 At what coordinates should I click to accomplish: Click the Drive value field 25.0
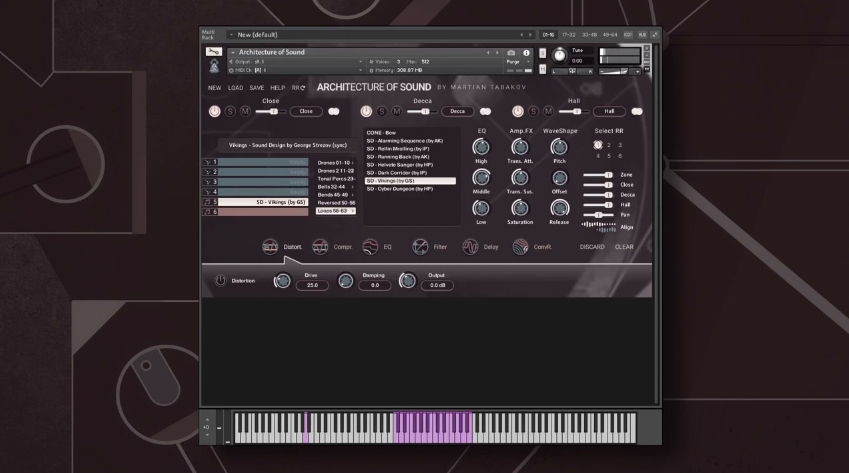[x=312, y=285]
